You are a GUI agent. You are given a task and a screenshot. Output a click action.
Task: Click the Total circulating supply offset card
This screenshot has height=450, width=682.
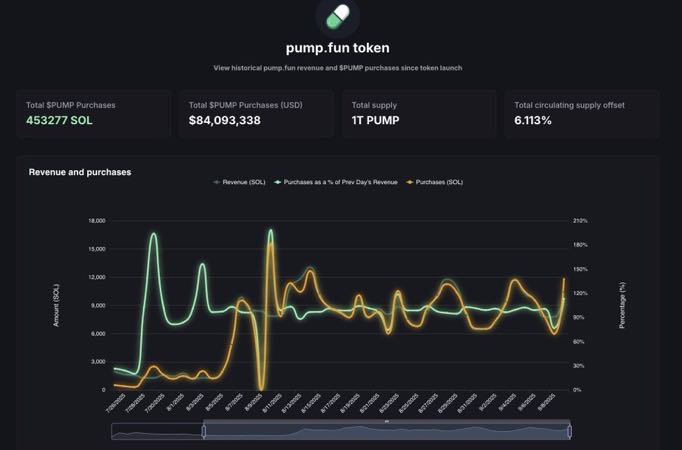582,114
